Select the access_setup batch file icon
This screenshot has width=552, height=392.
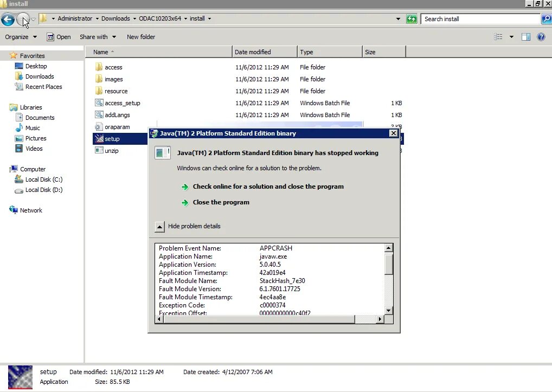pyautogui.click(x=99, y=103)
